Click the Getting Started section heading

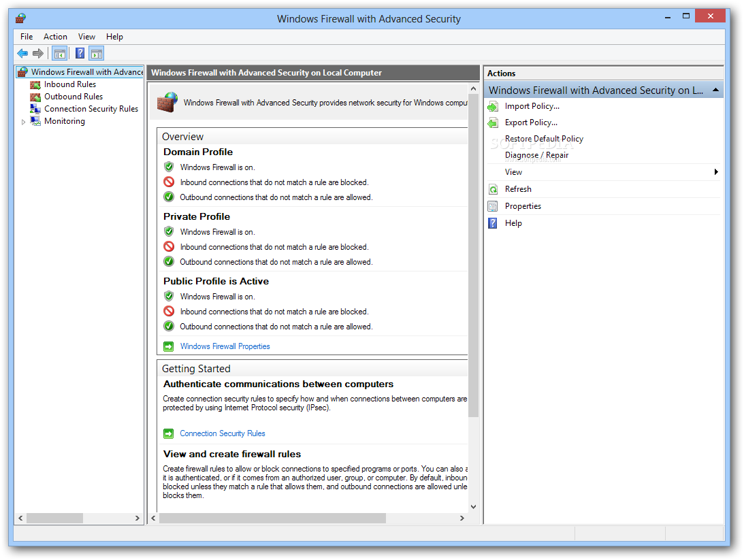(196, 368)
